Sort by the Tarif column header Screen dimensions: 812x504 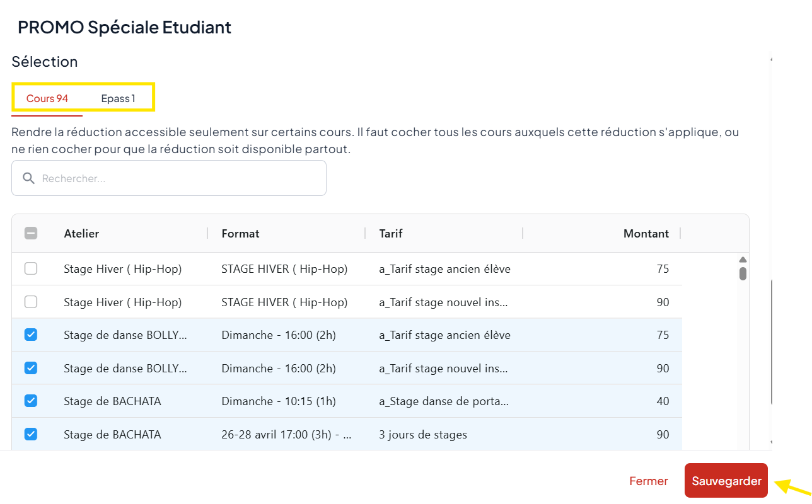tap(391, 233)
